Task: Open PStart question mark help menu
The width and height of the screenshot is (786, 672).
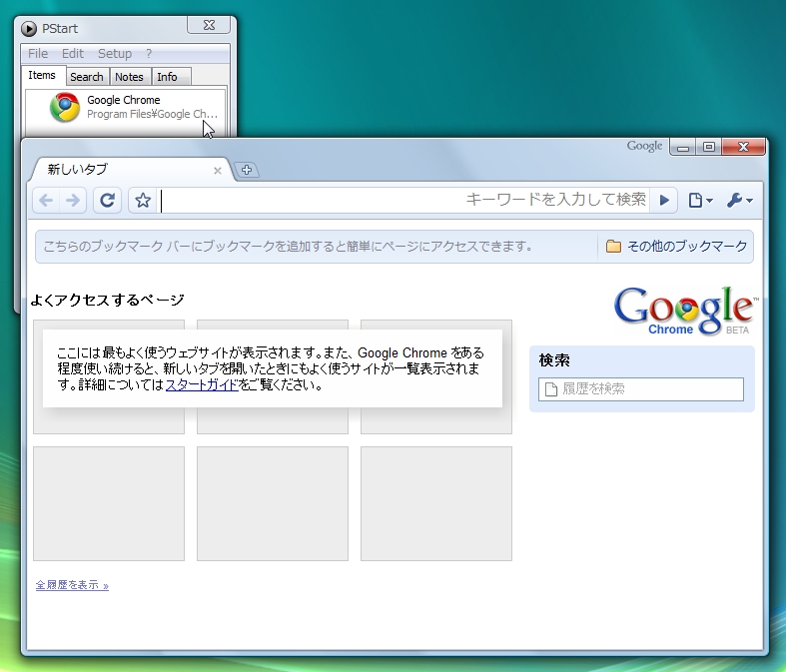Action: coord(149,54)
